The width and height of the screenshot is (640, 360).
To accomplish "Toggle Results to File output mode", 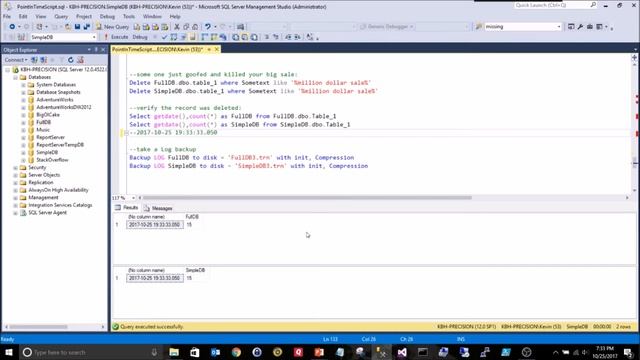I will click(x=254, y=37).
